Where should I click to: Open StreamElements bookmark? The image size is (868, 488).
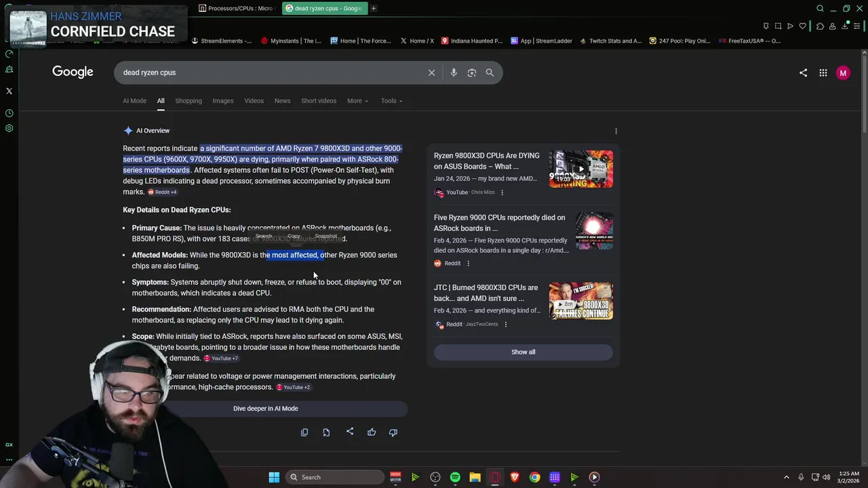pos(222,41)
